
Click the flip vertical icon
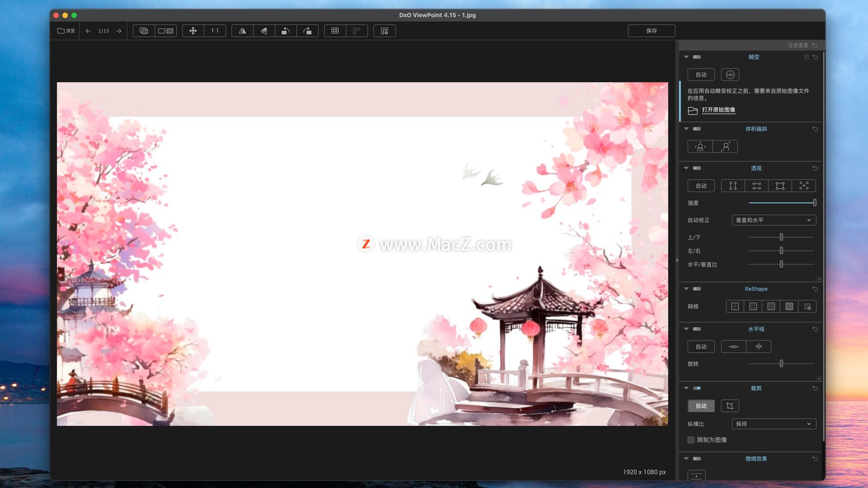click(x=264, y=31)
